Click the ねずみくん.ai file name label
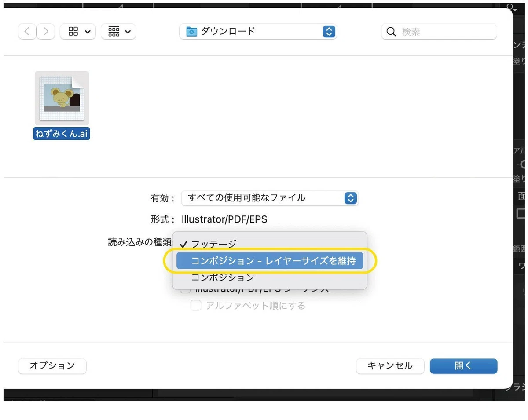 coord(62,134)
